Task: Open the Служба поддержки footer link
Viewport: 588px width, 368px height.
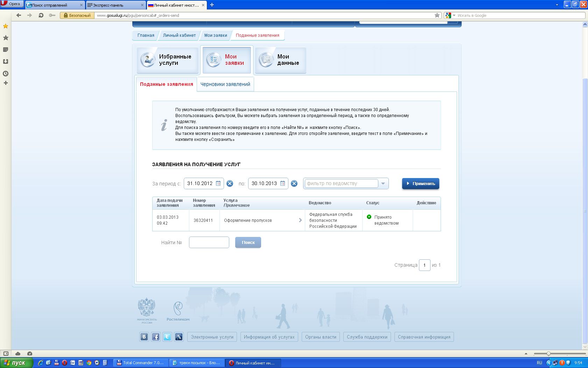Action: [x=367, y=337]
